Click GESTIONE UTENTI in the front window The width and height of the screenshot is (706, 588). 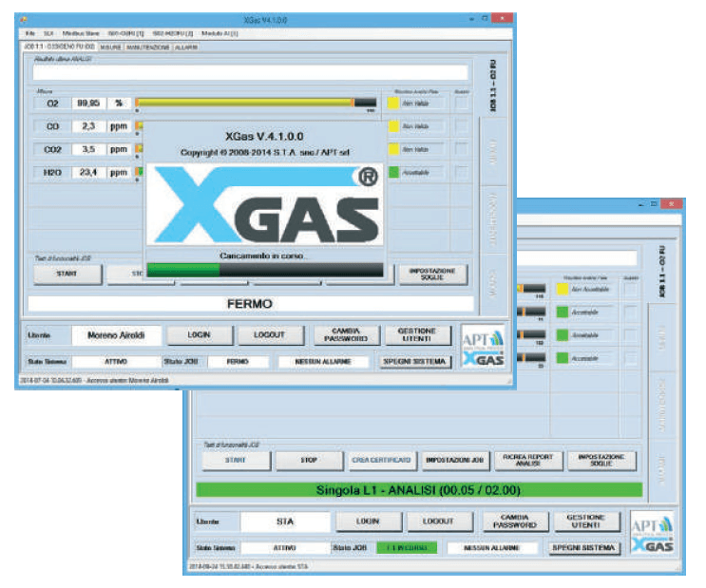417,335
